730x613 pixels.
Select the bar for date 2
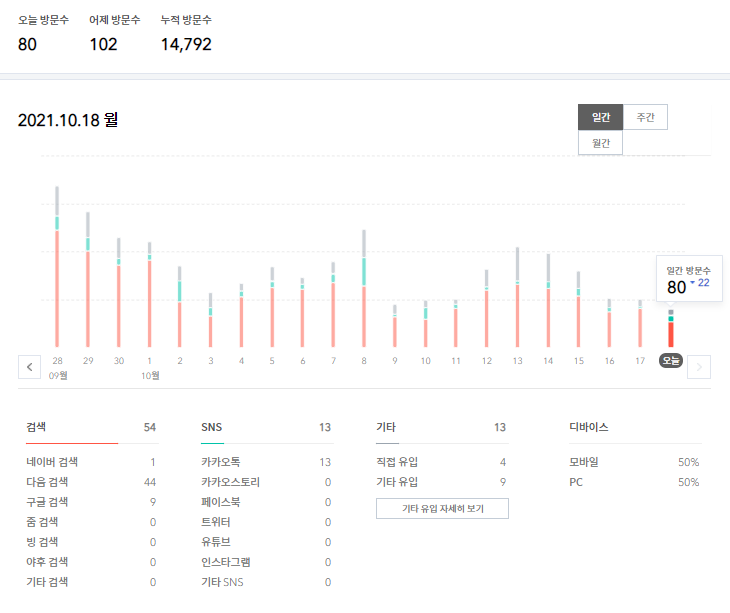tap(180, 307)
